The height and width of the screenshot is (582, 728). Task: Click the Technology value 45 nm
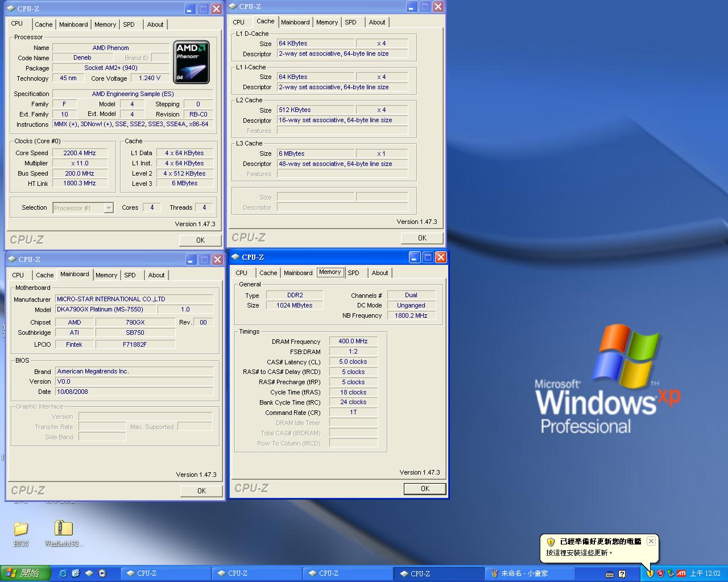click(68, 78)
